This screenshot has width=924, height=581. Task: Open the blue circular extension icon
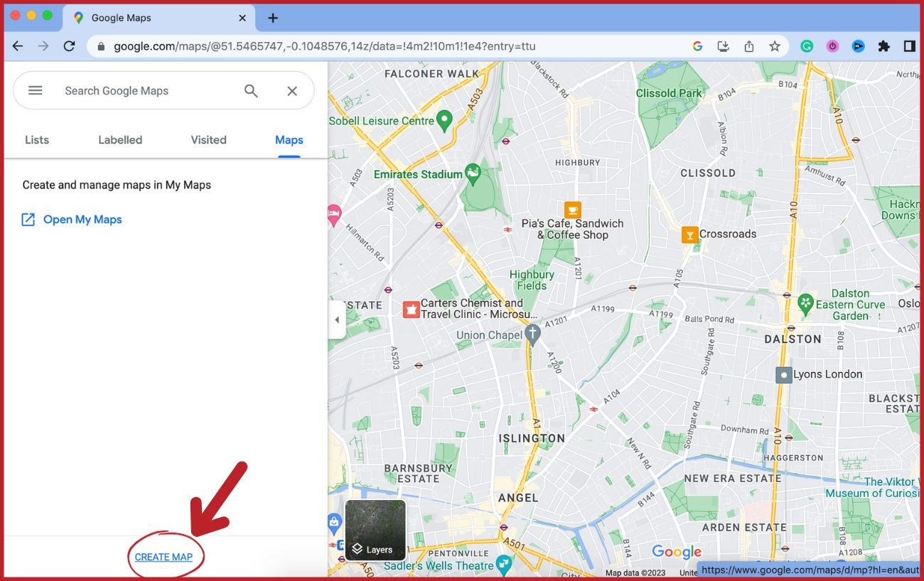[x=858, y=46]
